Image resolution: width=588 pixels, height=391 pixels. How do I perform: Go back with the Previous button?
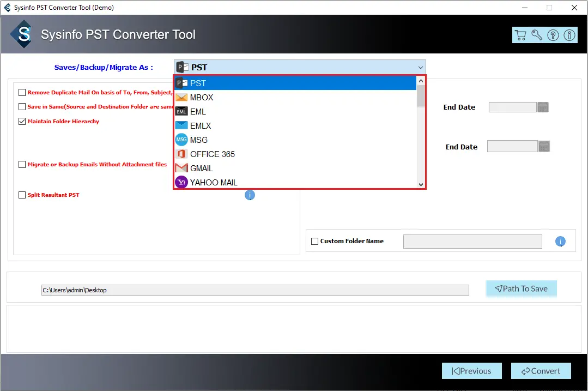(471, 371)
